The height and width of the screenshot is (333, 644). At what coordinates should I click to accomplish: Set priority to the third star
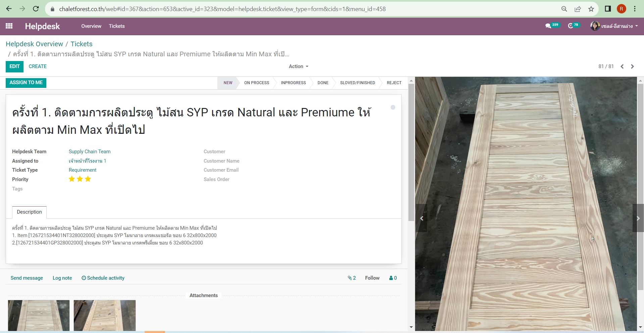88,179
